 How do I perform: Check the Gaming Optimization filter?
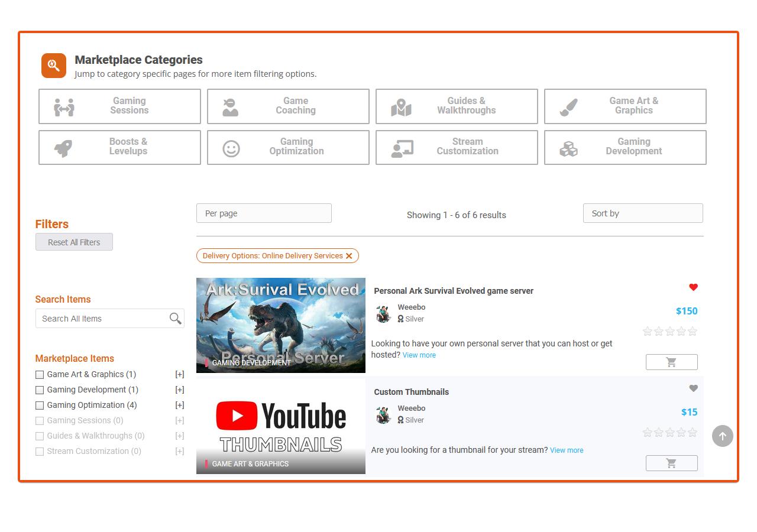40,406
